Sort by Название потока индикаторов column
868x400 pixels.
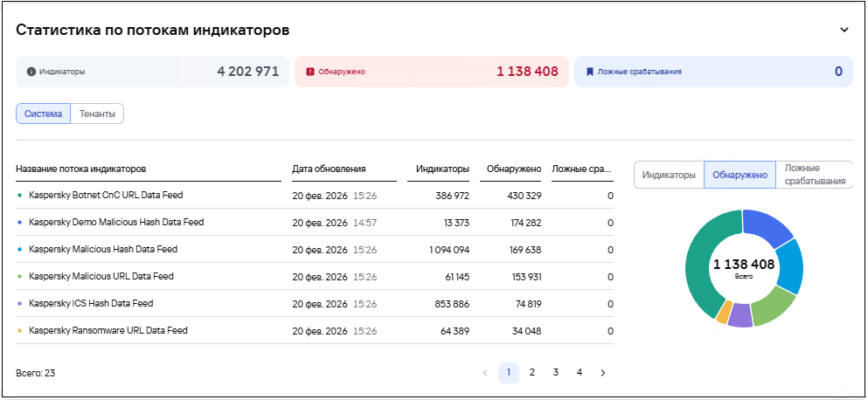[80, 169]
